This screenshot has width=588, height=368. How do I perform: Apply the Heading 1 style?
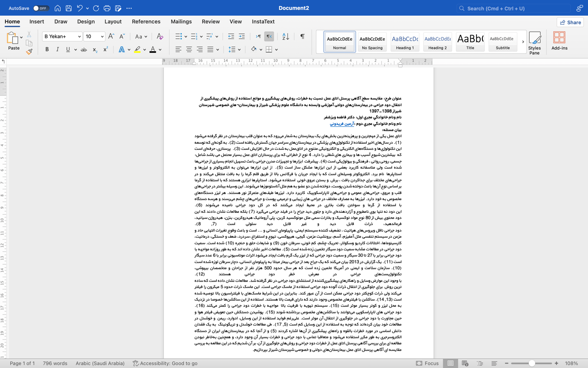[x=405, y=42]
